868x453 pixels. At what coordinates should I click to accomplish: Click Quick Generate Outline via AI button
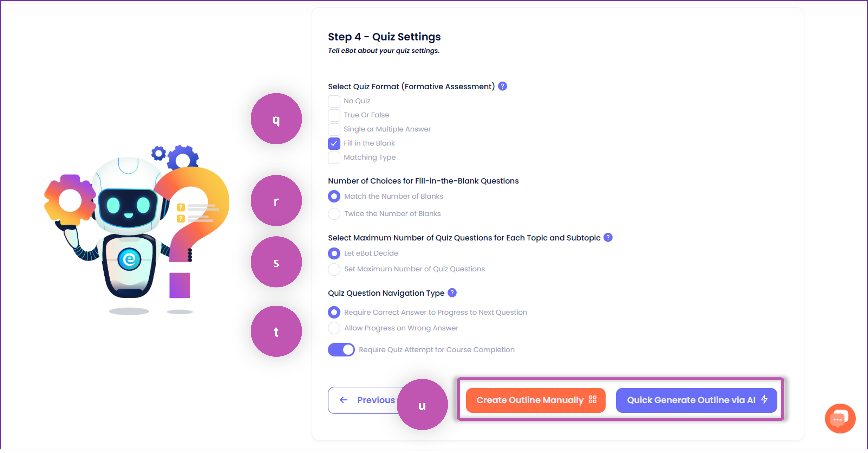click(x=696, y=400)
